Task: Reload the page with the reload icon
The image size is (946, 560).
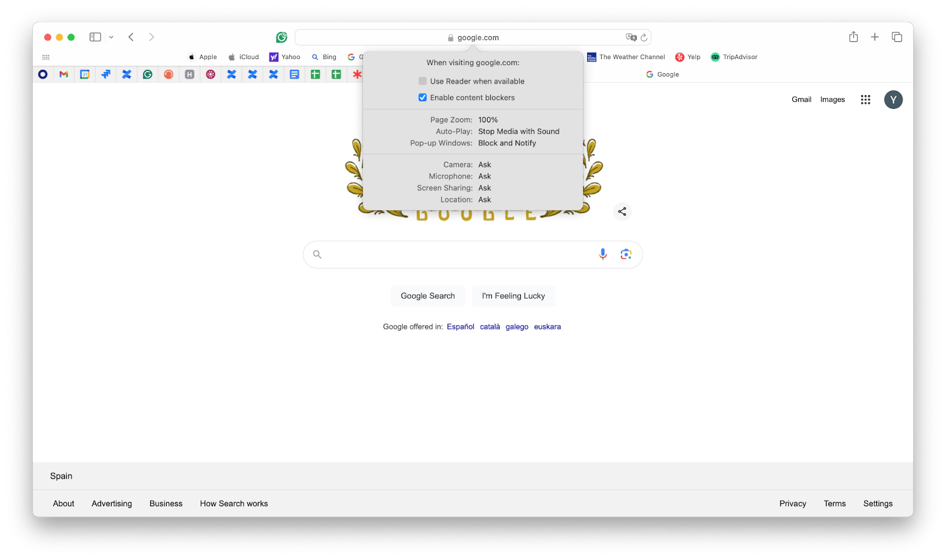Action: point(644,37)
